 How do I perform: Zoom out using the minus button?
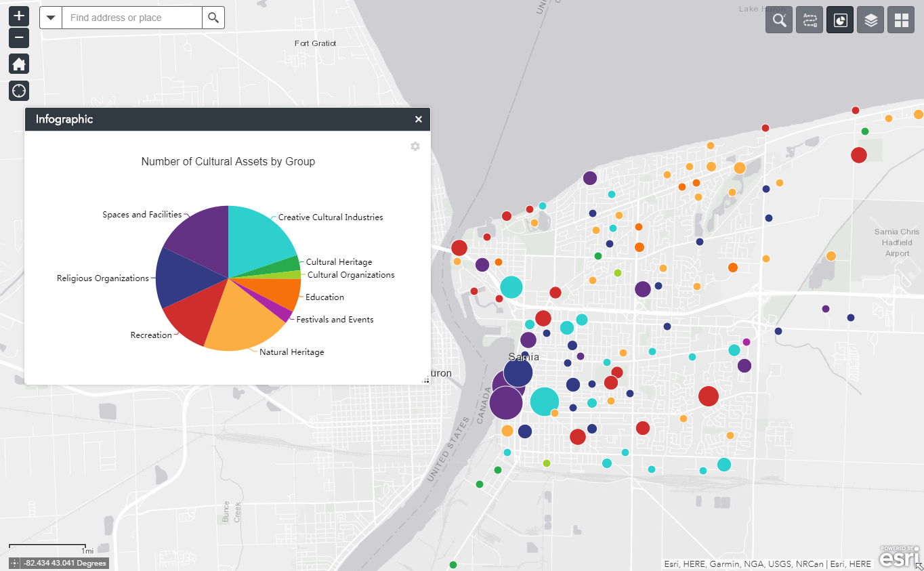[18, 38]
